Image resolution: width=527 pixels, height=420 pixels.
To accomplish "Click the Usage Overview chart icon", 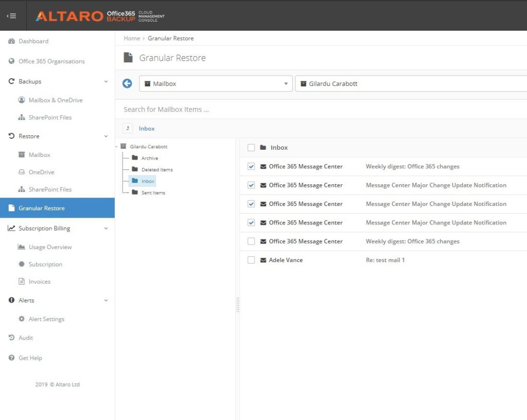I will click(x=22, y=247).
